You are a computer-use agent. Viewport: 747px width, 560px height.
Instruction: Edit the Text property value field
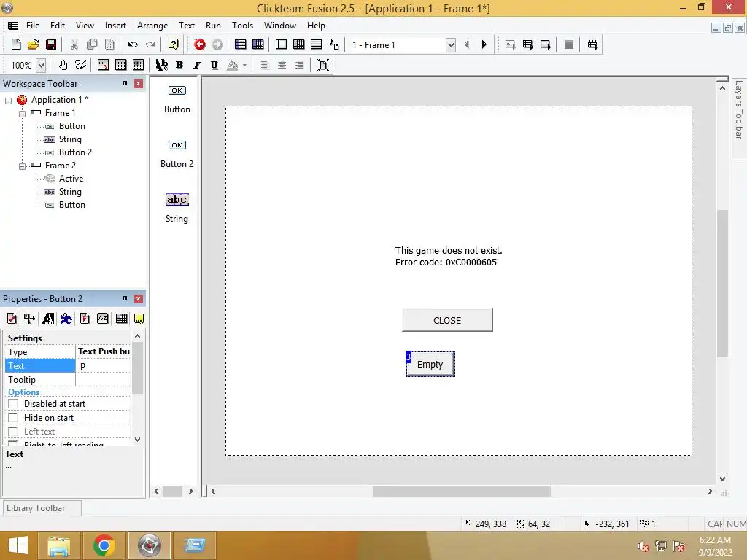(x=104, y=366)
